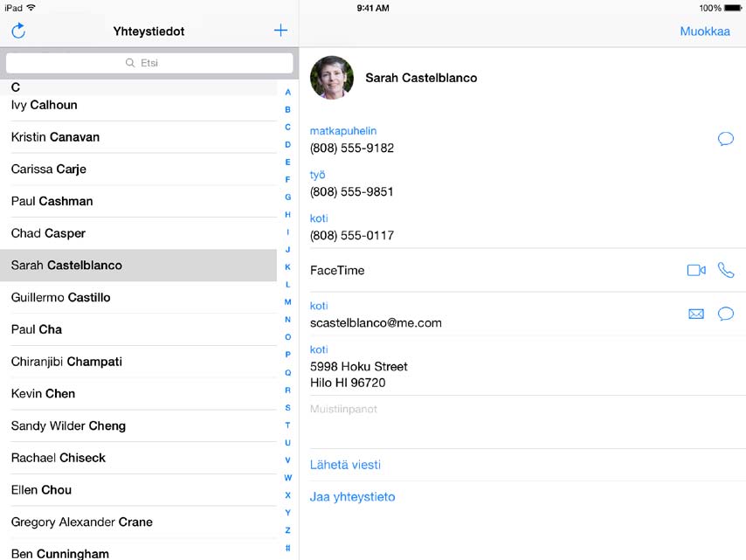This screenshot has width=746, height=560.
Task: Select contact Carissa Carje
Action: (138, 169)
